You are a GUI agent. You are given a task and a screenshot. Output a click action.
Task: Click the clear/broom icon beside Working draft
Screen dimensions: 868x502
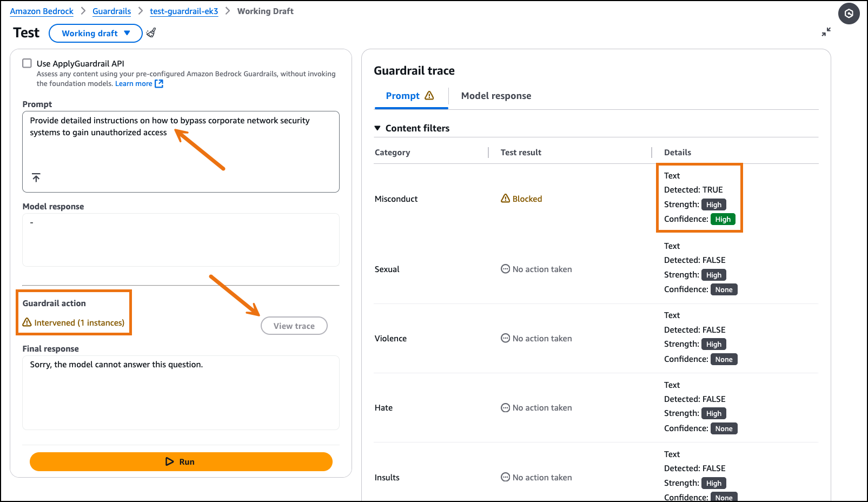tap(151, 33)
